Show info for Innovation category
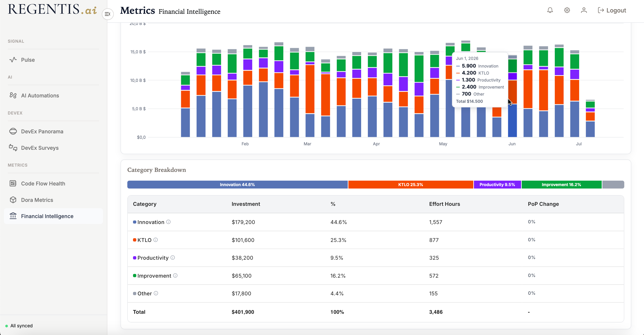644x335 pixels. tap(169, 222)
